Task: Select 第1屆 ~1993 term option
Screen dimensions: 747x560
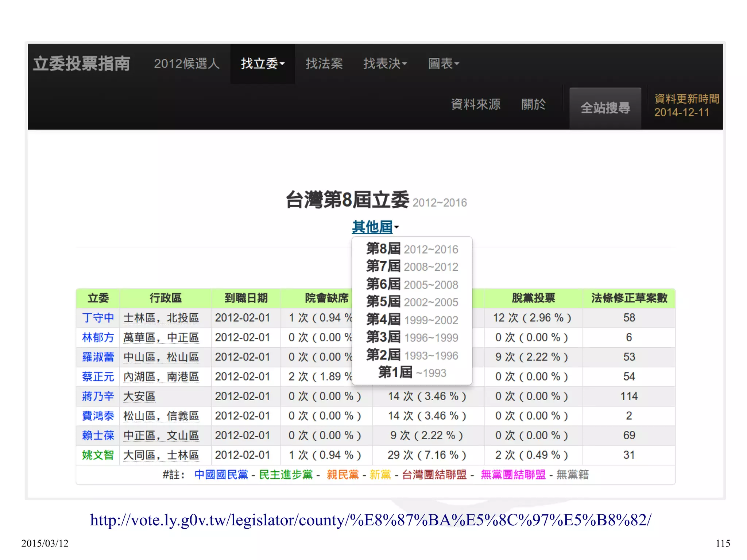Action: pyautogui.click(x=412, y=373)
